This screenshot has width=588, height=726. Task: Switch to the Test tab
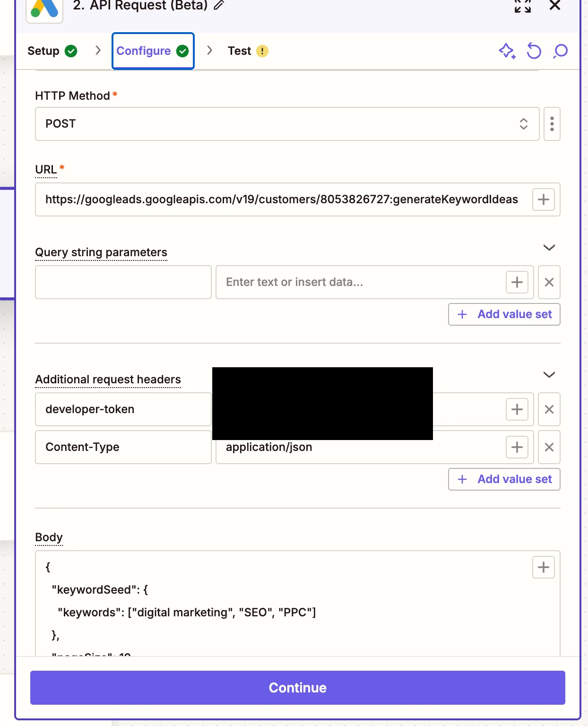[x=248, y=51]
